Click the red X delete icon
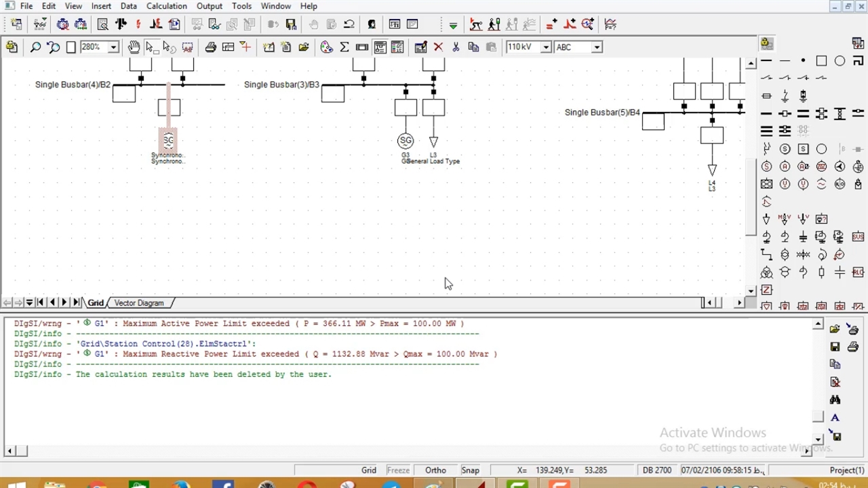868x488 pixels. (x=438, y=47)
